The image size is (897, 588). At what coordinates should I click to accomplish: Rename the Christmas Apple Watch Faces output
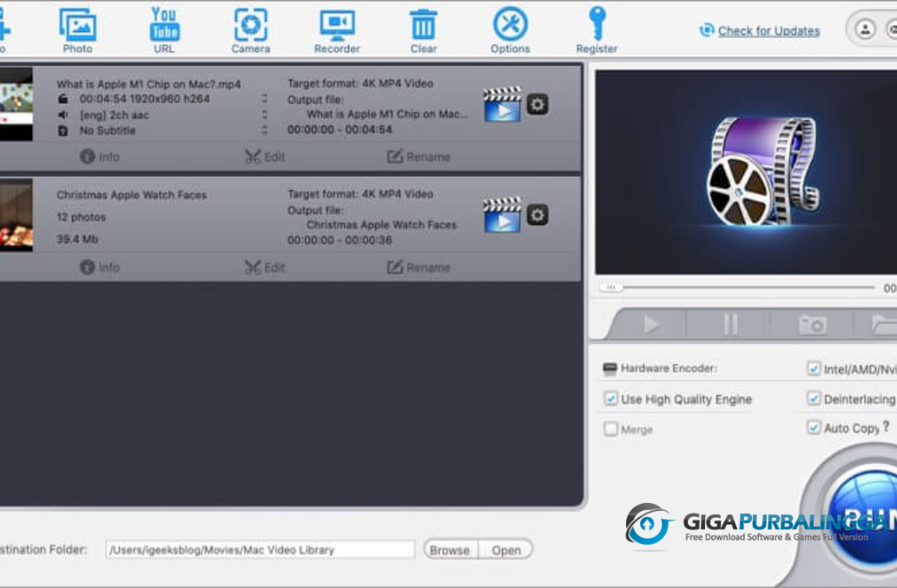[419, 268]
